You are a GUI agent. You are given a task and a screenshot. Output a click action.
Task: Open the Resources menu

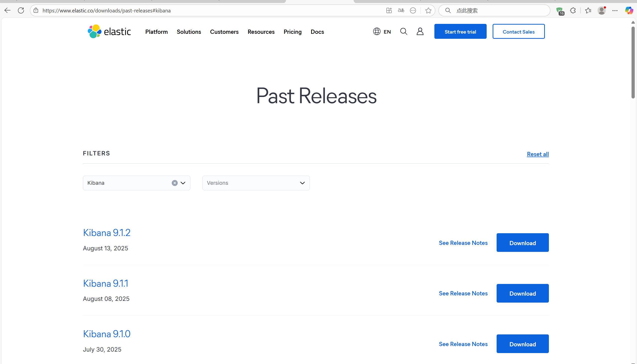pyautogui.click(x=261, y=32)
